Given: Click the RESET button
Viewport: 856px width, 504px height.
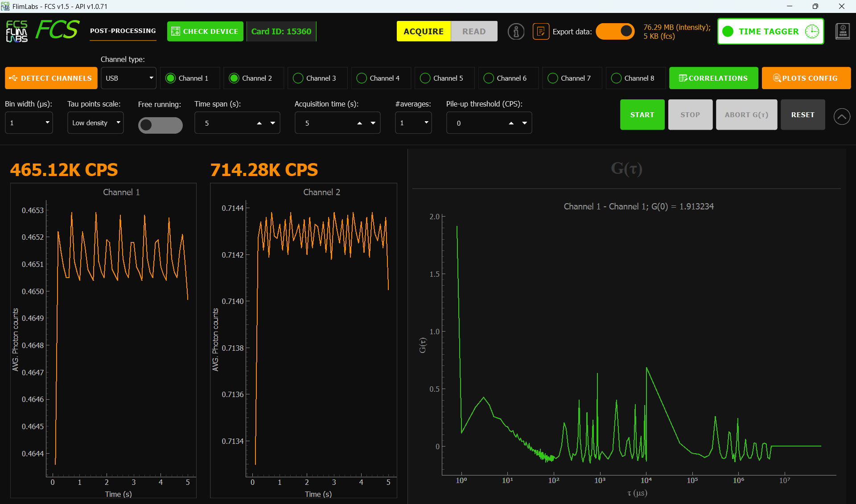Looking at the screenshot, I should [x=802, y=115].
